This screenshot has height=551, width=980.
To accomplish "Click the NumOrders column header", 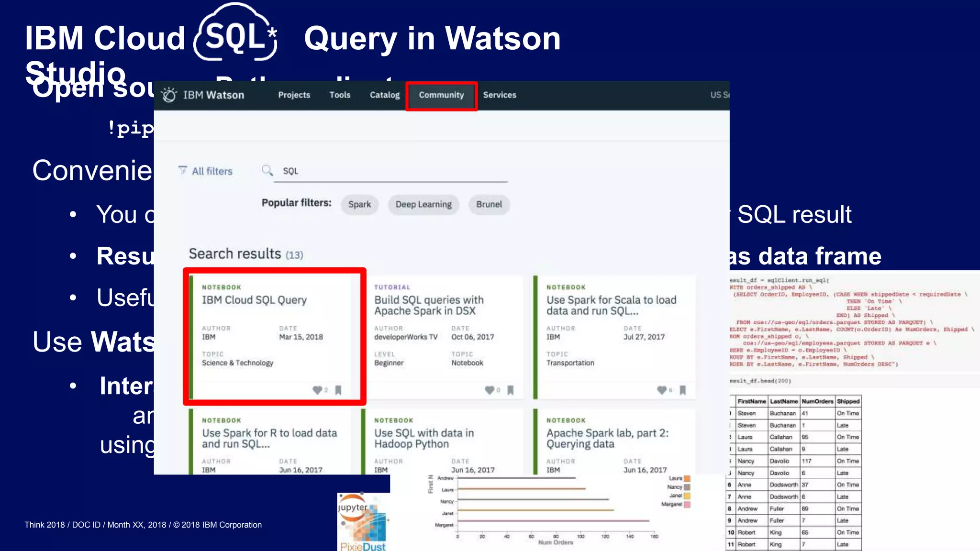I will point(817,401).
